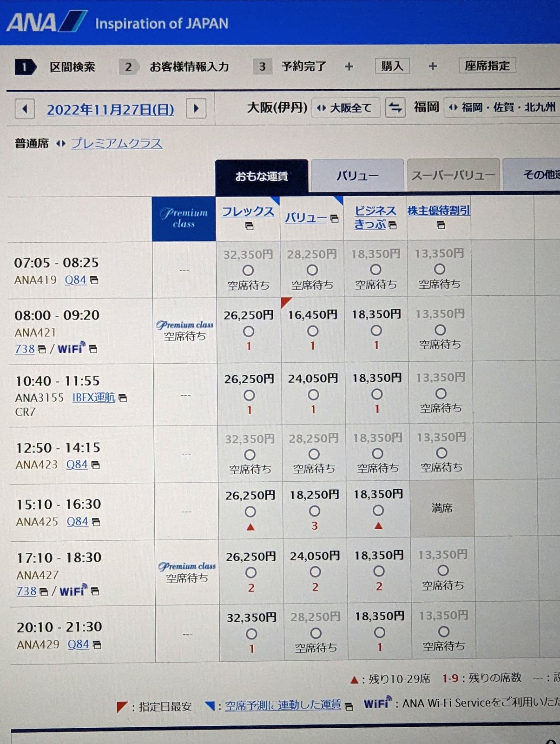This screenshot has width=560, height=744.
Task: Open 空席予測に連動した運賃 legend link
Action: [283, 705]
